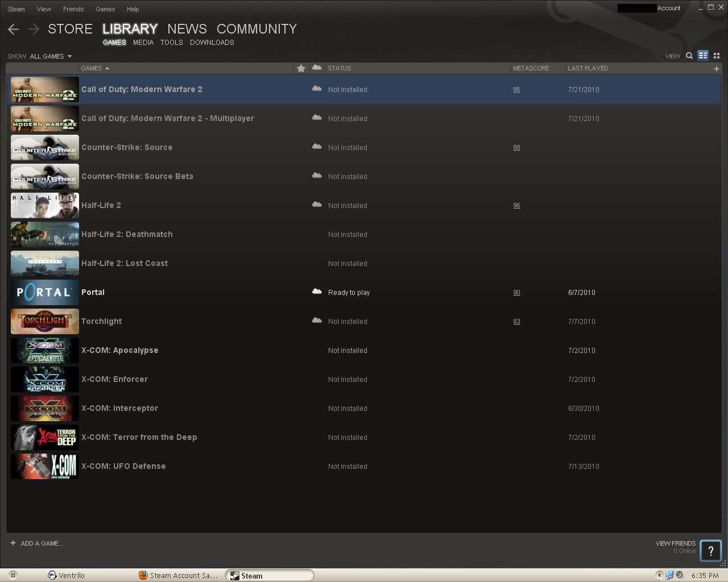Select X-COM: Terror from the Deep thumbnail

click(x=45, y=438)
